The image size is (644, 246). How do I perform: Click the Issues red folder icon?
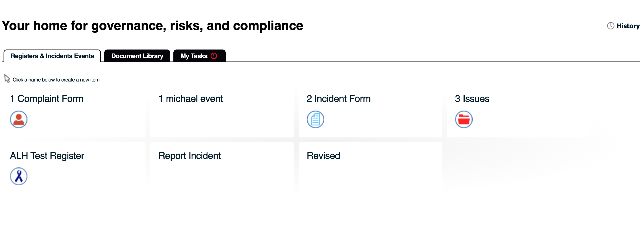click(x=464, y=119)
